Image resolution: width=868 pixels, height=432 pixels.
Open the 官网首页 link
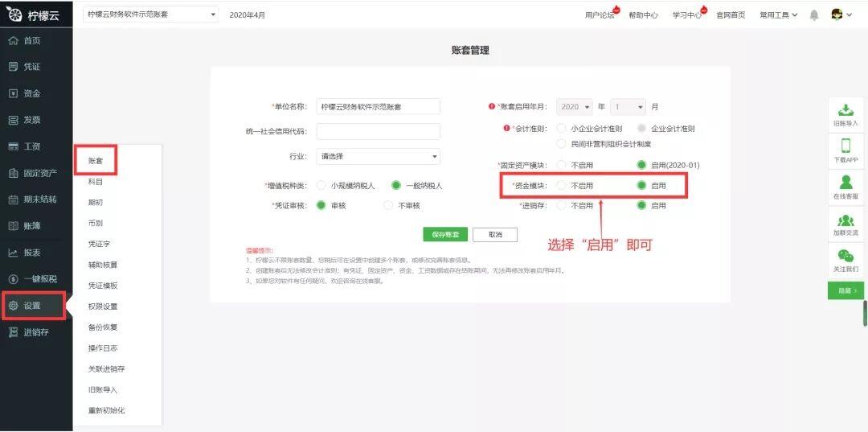pos(731,15)
